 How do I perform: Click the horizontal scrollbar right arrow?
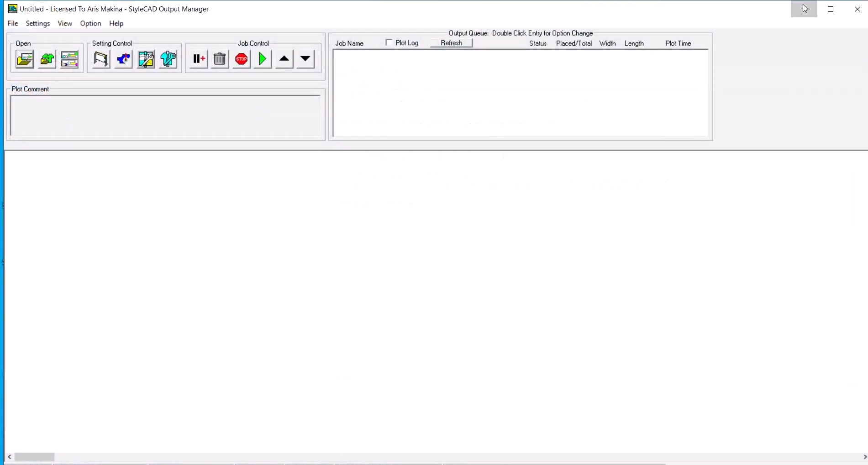coord(864,457)
